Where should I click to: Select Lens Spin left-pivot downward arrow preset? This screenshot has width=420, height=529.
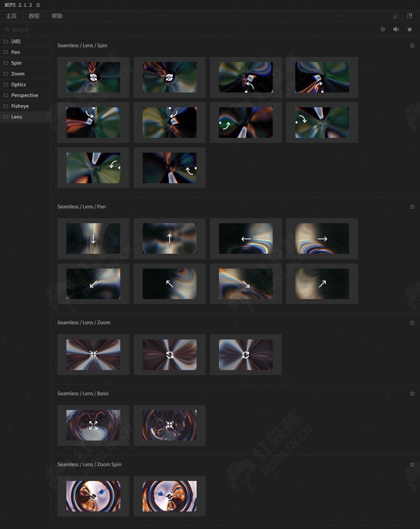tap(322, 123)
